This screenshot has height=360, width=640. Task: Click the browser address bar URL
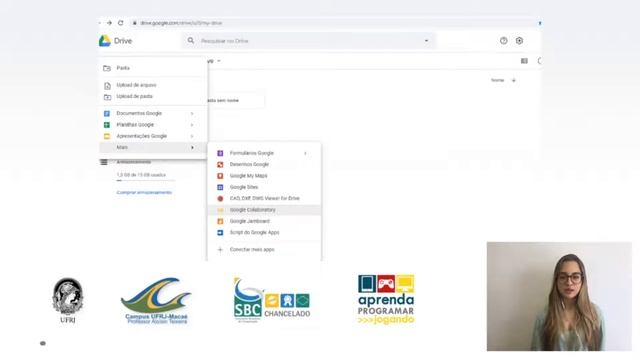pyautogui.click(x=181, y=23)
